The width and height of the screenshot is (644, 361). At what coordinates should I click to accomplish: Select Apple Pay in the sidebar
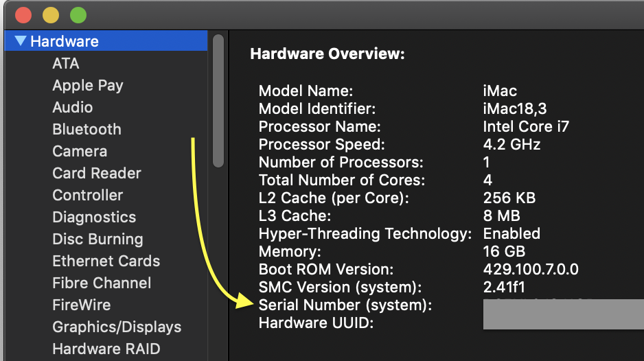click(x=88, y=85)
